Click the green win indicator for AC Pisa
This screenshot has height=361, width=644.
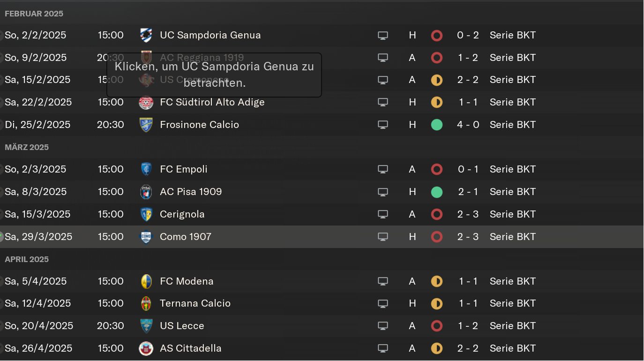[437, 192]
